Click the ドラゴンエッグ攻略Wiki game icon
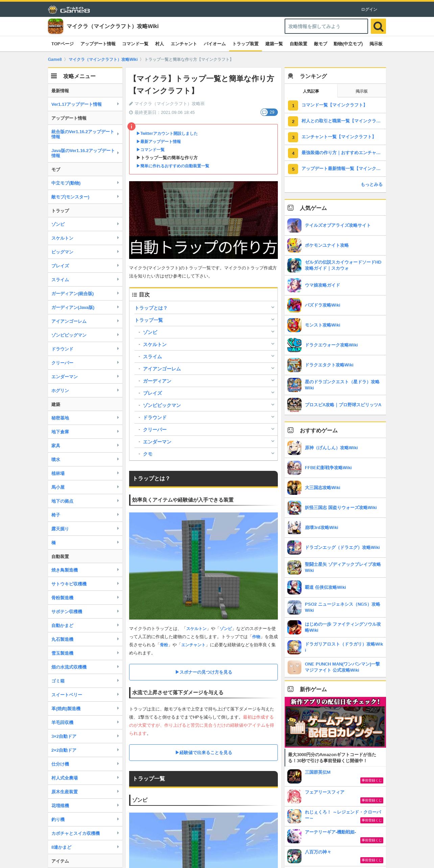434x868 pixels. (294, 548)
